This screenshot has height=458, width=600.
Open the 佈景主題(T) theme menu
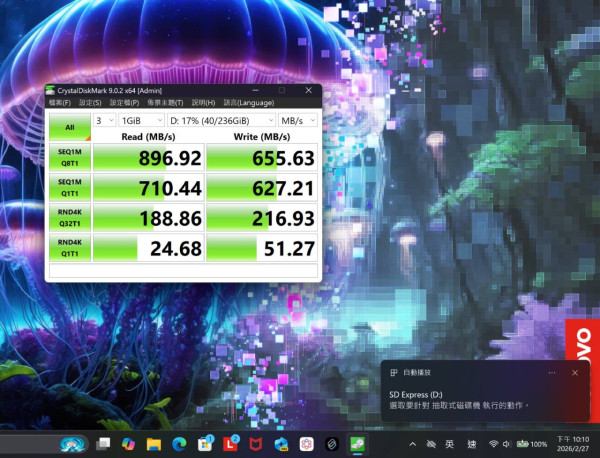pos(165,103)
